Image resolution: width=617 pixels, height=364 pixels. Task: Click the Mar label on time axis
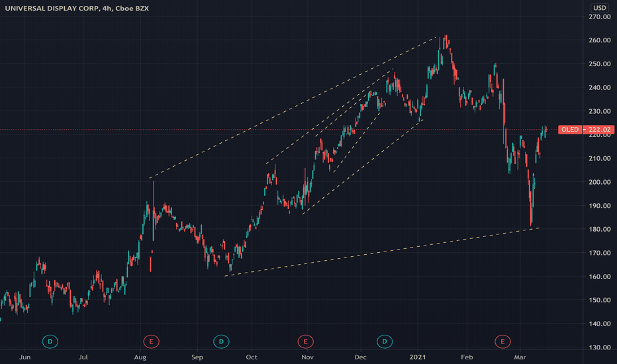[x=520, y=357]
